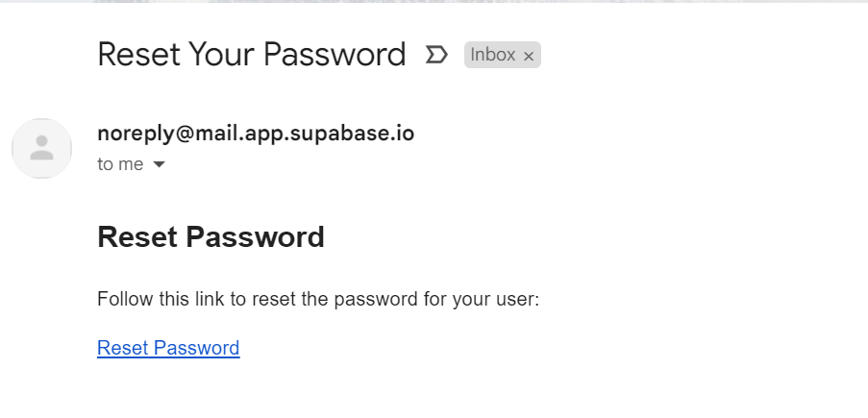Image resolution: width=868 pixels, height=418 pixels.
Task: Expand recipient details arrow next to "to me"
Action: [160, 164]
